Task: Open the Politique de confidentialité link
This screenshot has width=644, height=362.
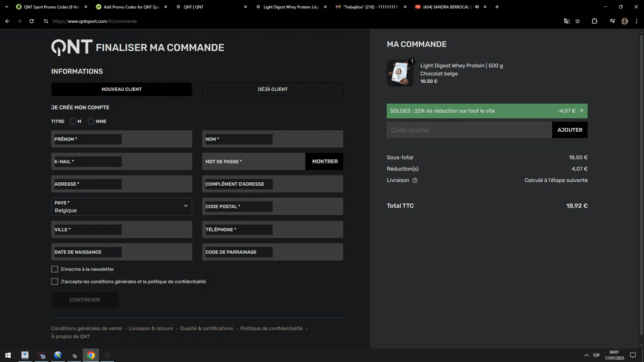Action: [271, 329]
